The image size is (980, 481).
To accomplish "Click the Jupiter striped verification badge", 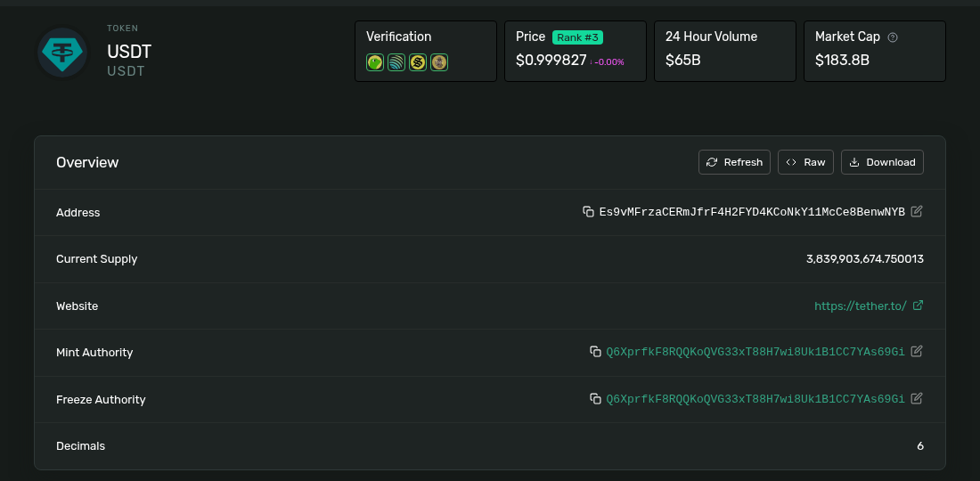I will [x=396, y=62].
